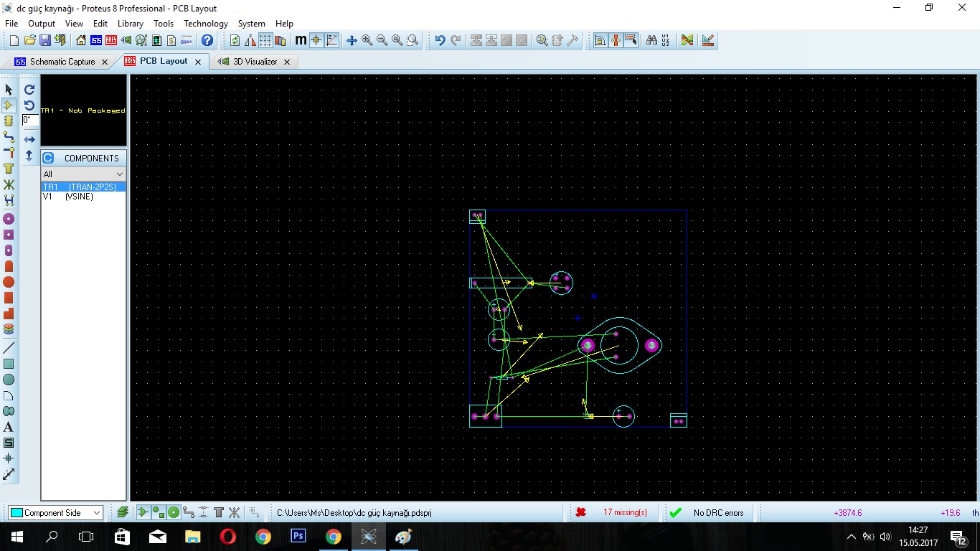
Task: Toggle polar coordinates button
Action: tap(331, 40)
